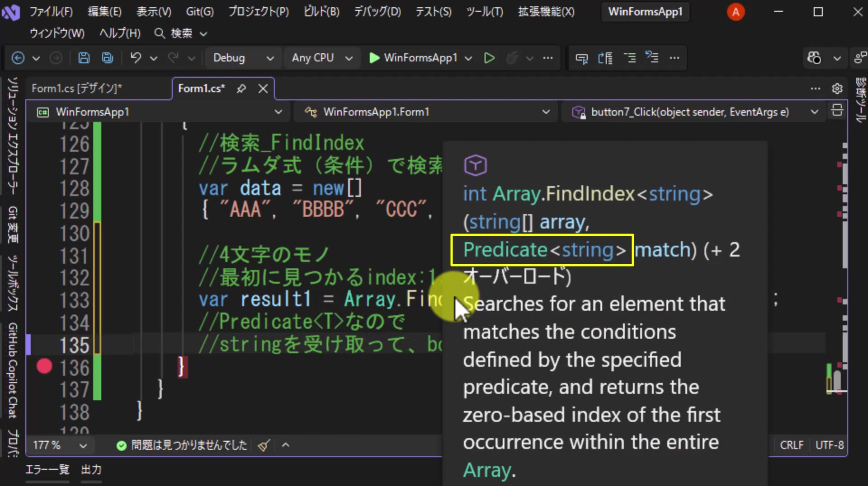The image size is (868, 486).
Task: Open the Any CPU platform dropdown
Action: [322, 58]
